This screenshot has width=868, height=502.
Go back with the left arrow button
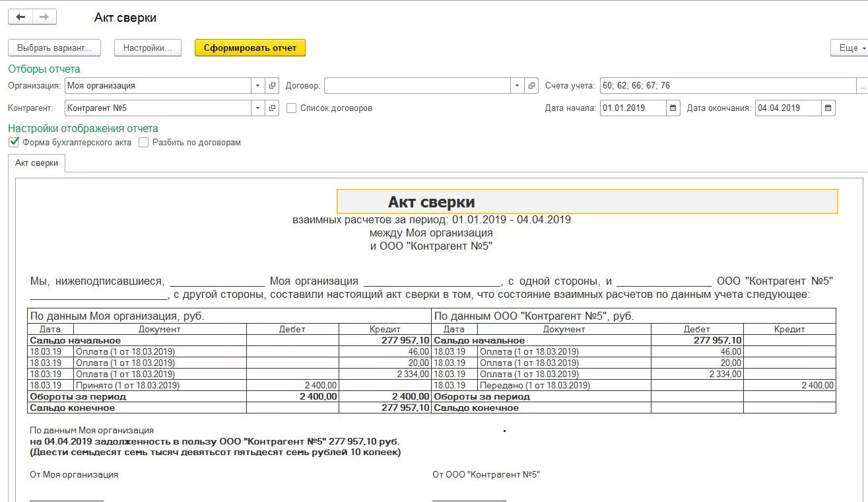[x=20, y=17]
